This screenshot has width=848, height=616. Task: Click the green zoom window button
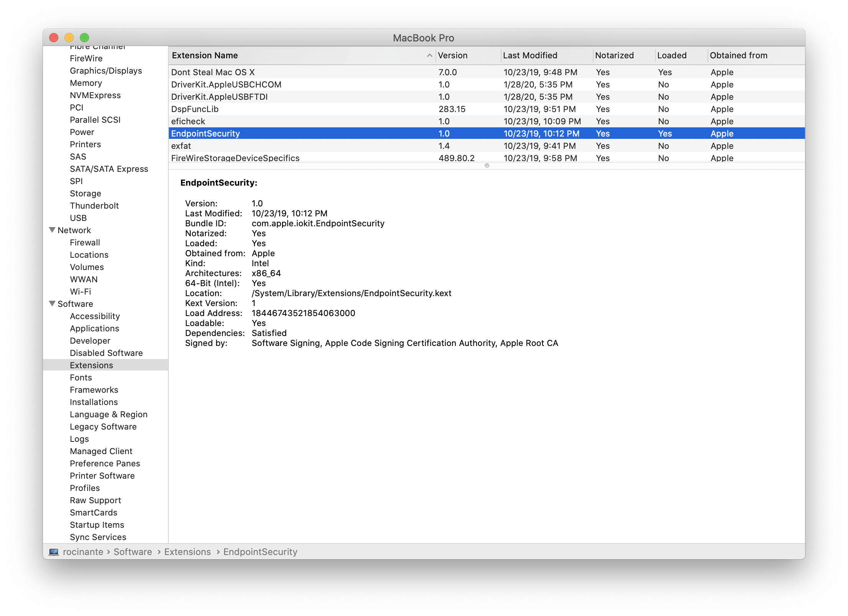(84, 38)
